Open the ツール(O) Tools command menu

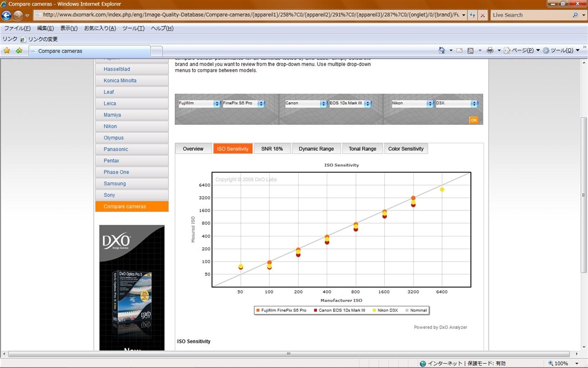point(561,51)
